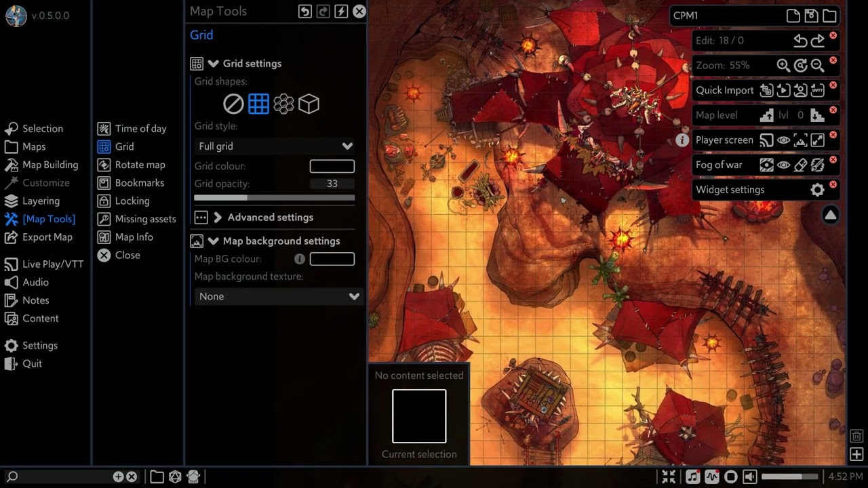Click the Player screen frame view icon
The width and height of the screenshot is (868, 488).
tap(800, 140)
